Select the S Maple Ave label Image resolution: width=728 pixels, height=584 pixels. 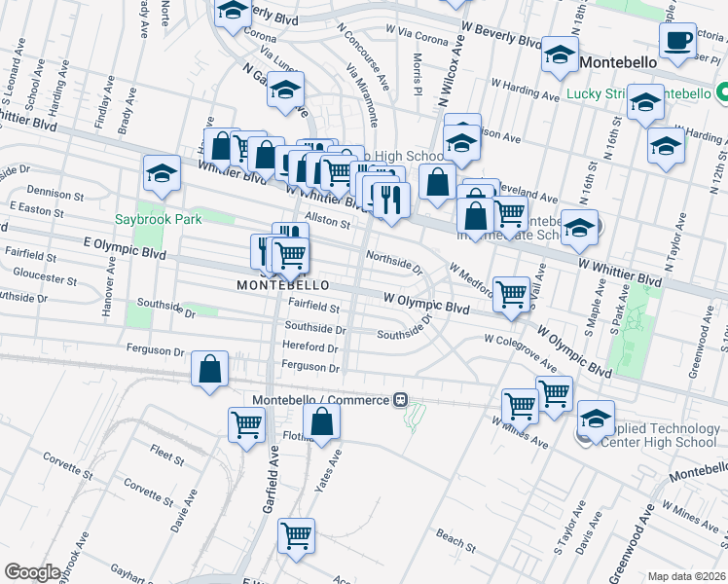[596, 307]
